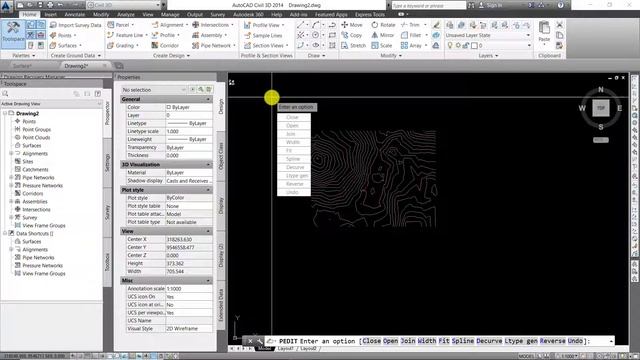
Task: Click in the keyword search box
Action: point(429,6)
